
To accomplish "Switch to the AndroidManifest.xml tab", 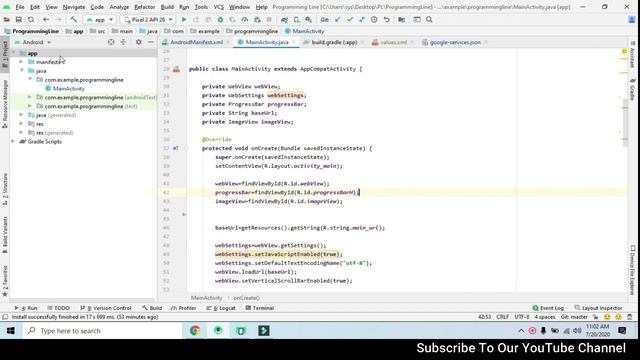I will [x=196, y=42].
